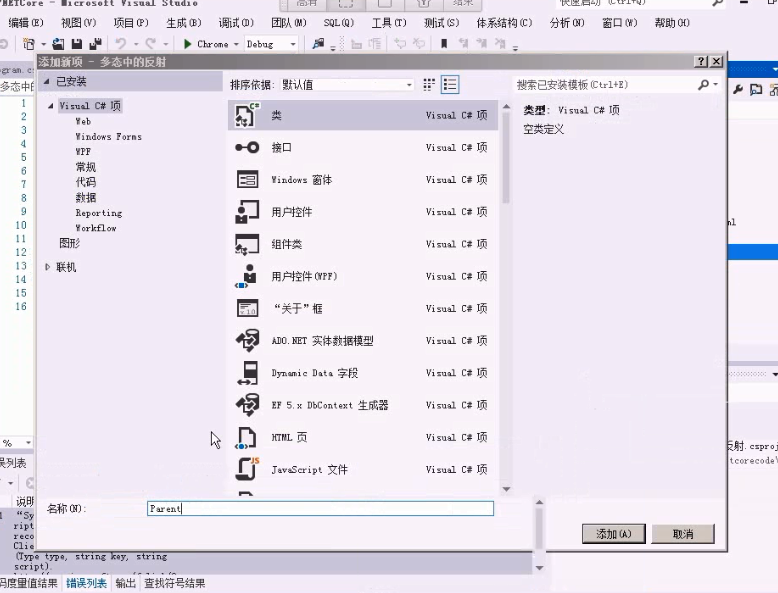Select the Reporting category

coord(98,213)
